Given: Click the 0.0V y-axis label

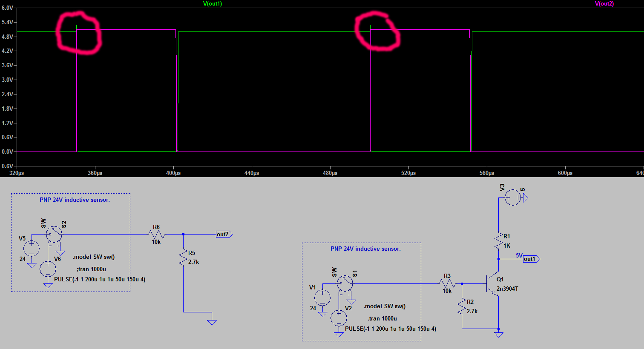Looking at the screenshot, I should (8, 152).
